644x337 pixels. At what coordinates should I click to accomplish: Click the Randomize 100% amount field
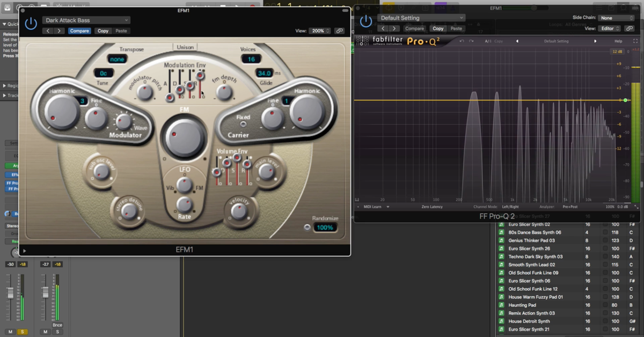click(325, 228)
